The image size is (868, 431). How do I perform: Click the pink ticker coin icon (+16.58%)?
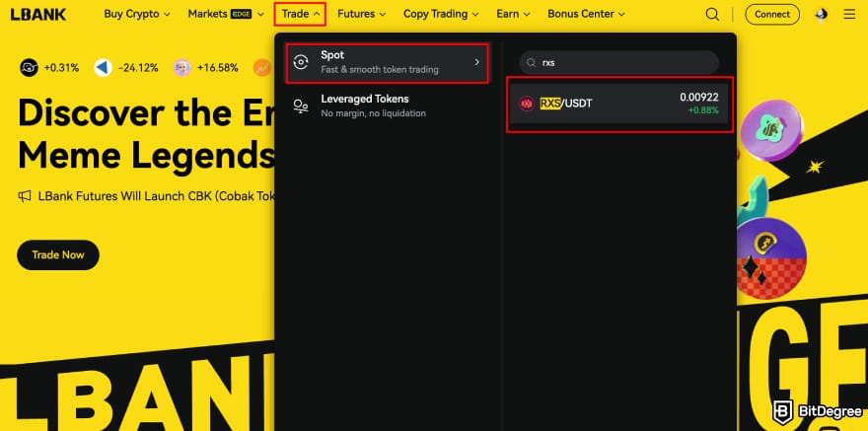(182, 68)
